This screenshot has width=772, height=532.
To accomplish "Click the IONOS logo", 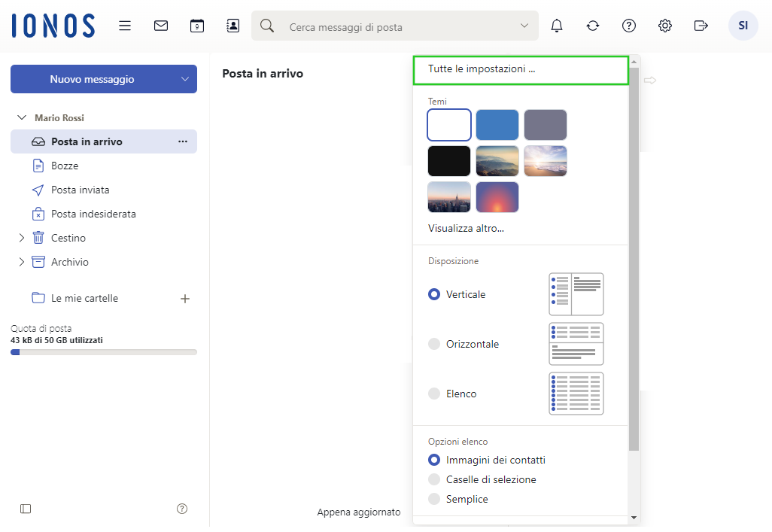I will coord(53,26).
